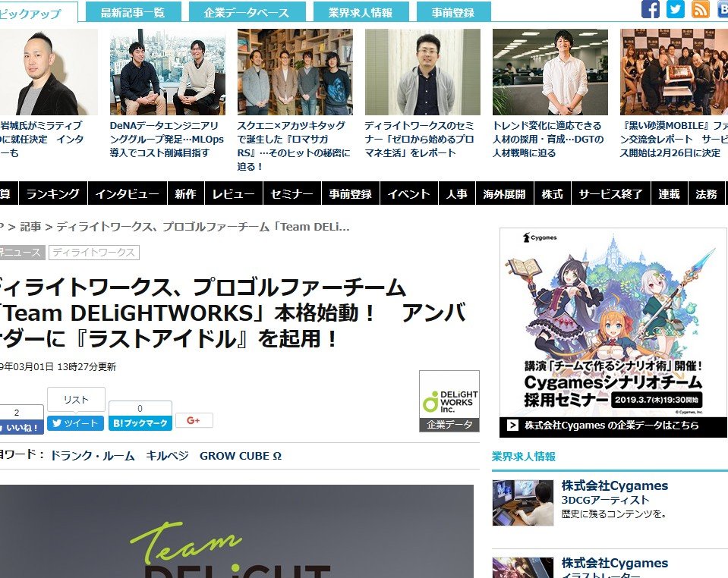
Task: Click the 3DCGアーティスト job thumbnail
Action: coord(523,503)
